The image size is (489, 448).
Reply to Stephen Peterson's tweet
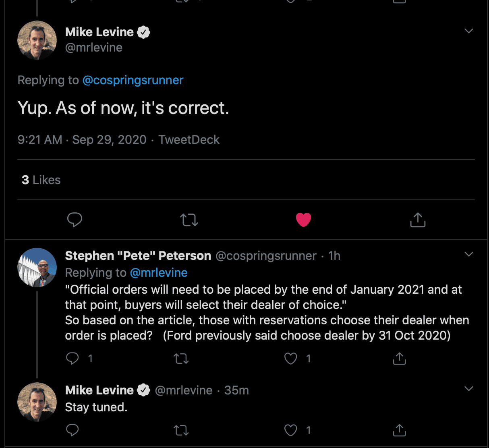pyautogui.click(x=73, y=359)
